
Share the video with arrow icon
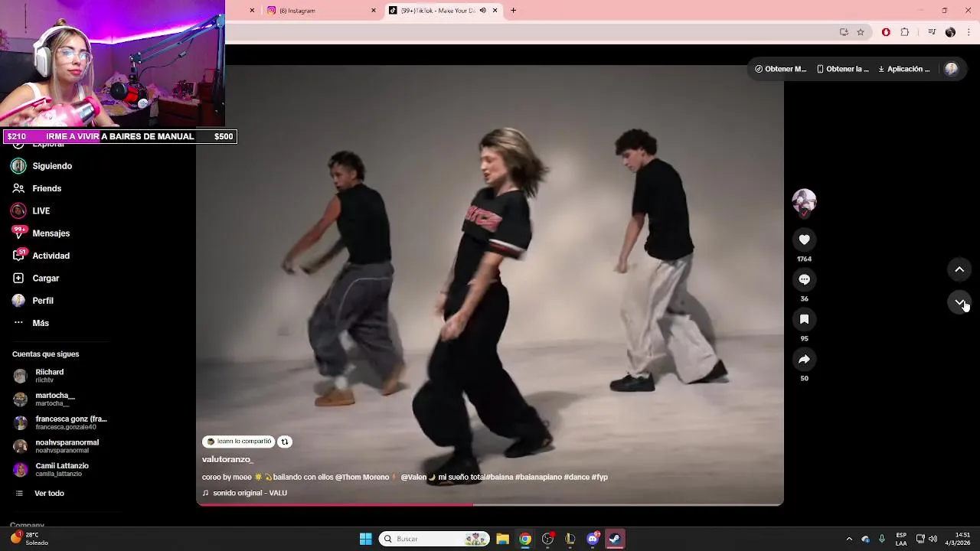[804, 359]
